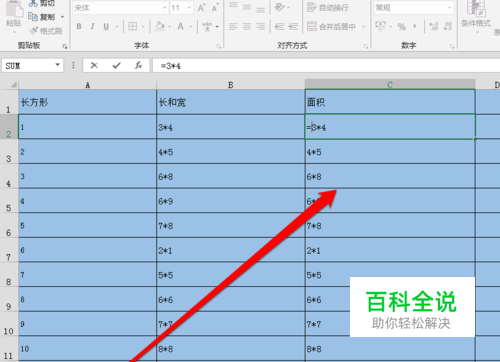Open the Name Box dropdown showing SUM
Image resolution: width=500 pixels, height=362 pixels.
pyautogui.click(x=57, y=65)
